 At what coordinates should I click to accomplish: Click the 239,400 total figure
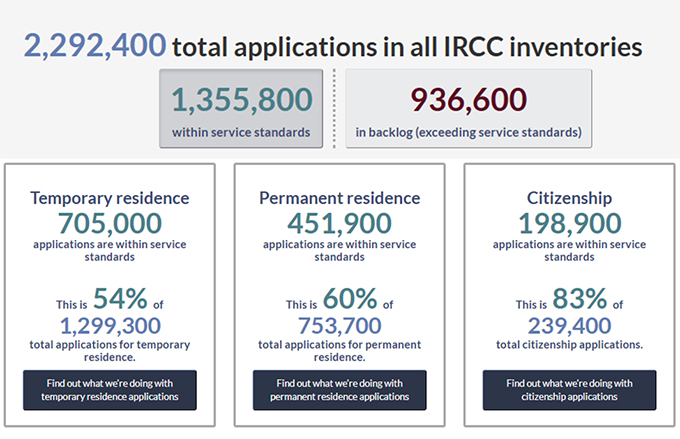[569, 326]
